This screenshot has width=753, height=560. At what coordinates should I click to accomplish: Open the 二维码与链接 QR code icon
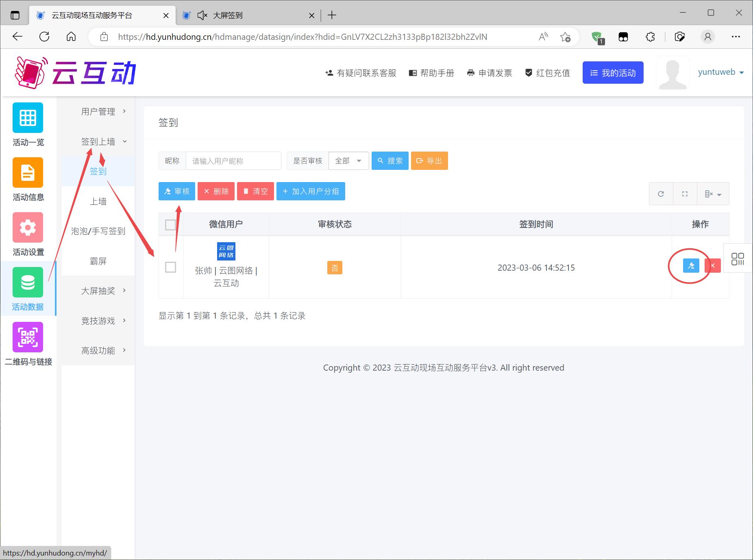pyautogui.click(x=28, y=337)
